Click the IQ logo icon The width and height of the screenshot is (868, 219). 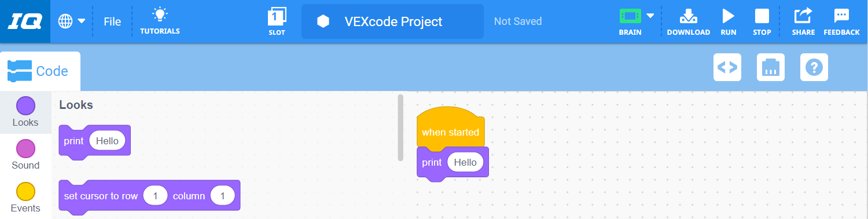click(25, 21)
